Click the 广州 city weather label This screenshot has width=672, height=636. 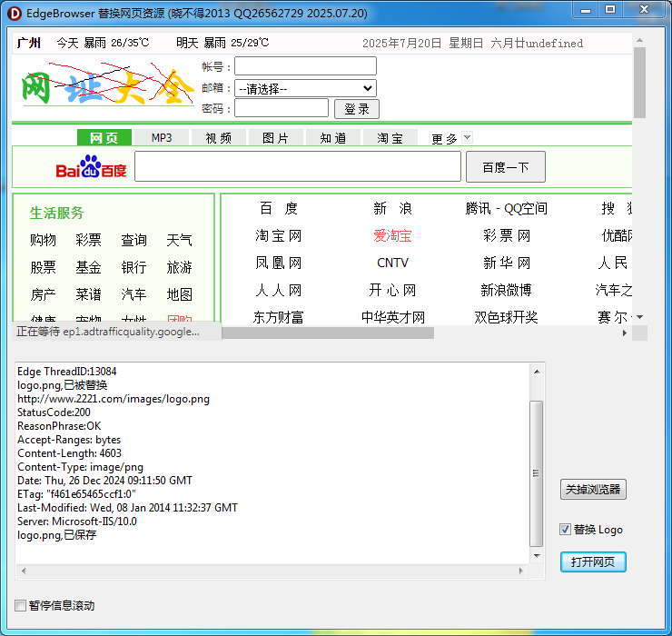coord(29,43)
